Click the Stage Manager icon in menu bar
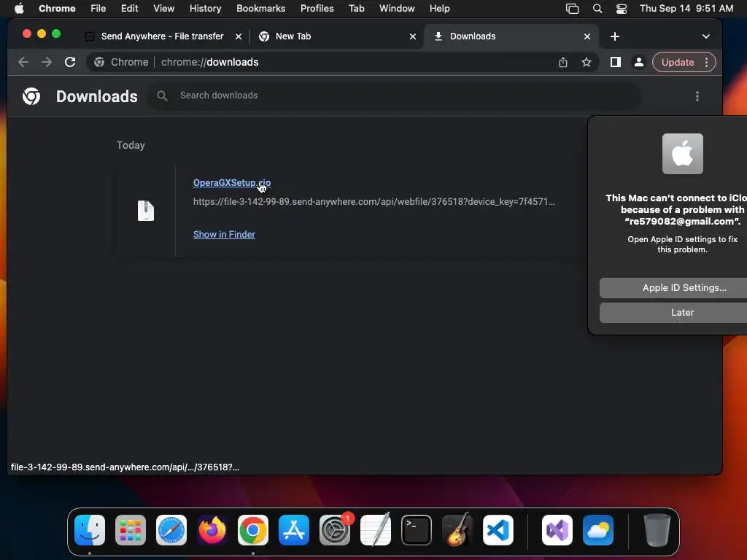The height and width of the screenshot is (560, 747). [572, 9]
